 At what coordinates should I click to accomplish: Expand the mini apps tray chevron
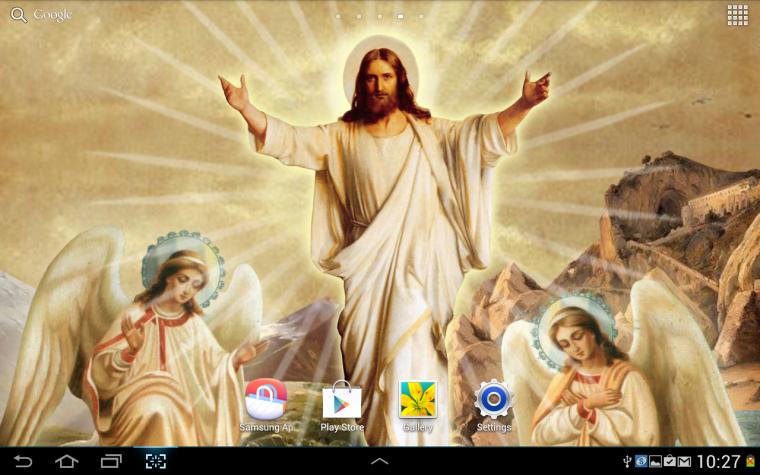point(380,461)
